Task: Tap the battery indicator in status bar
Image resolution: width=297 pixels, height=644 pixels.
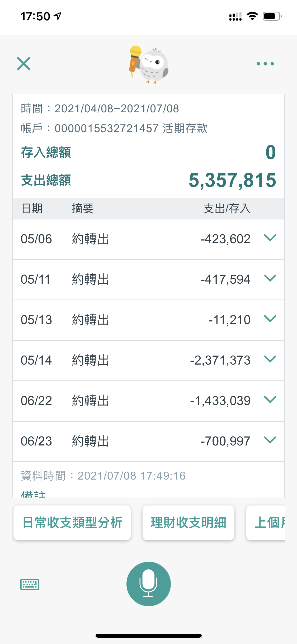Action: [x=272, y=16]
